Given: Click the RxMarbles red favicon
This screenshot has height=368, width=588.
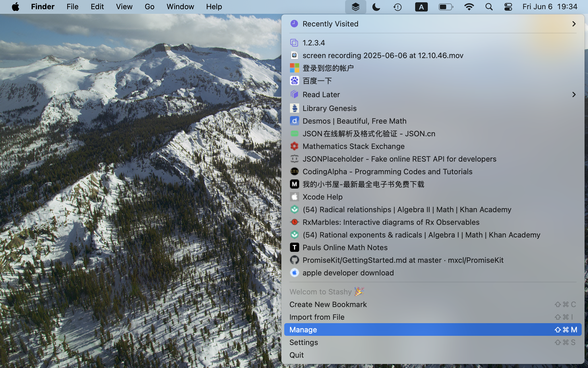Looking at the screenshot, I should [294, 222].
